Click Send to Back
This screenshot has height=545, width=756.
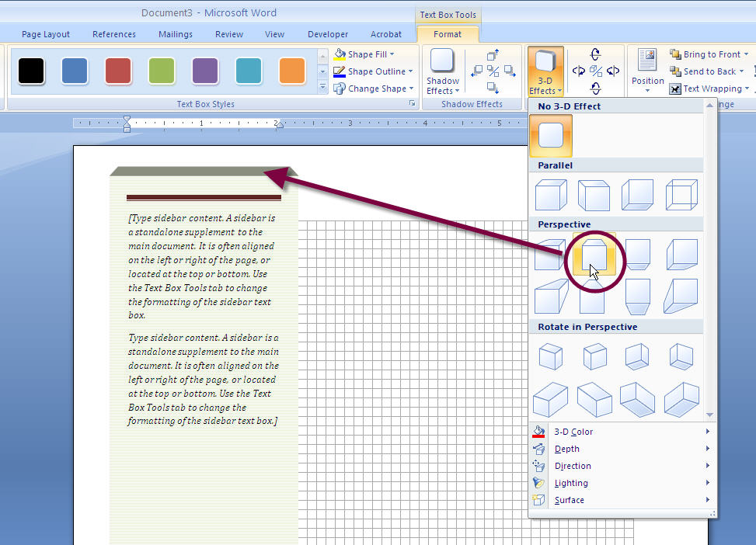coord(706,71)
